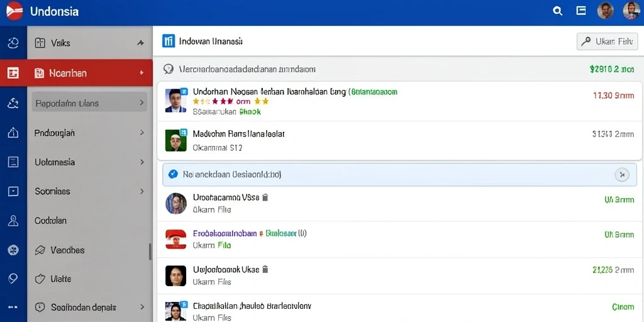644x322 pixels.
Task: Click the Vsndbes tag icon
Action: tap(40, 250)
